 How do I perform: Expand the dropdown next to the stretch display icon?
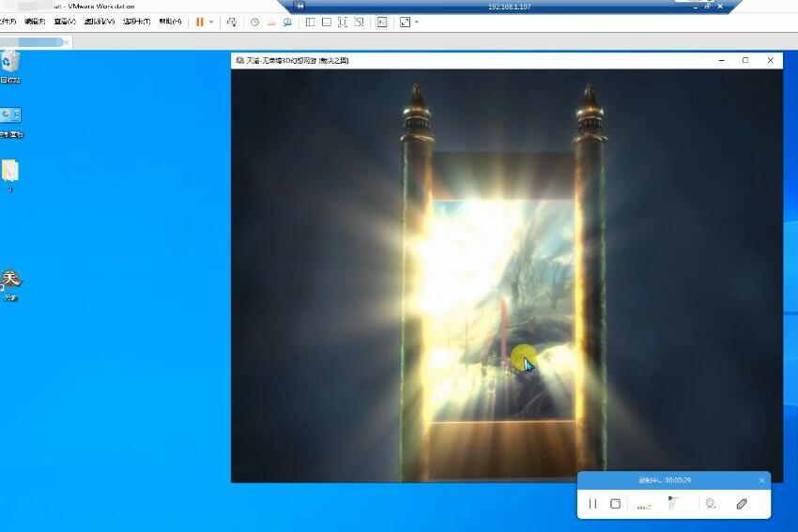pyautogui.click(x=417, y=22)
